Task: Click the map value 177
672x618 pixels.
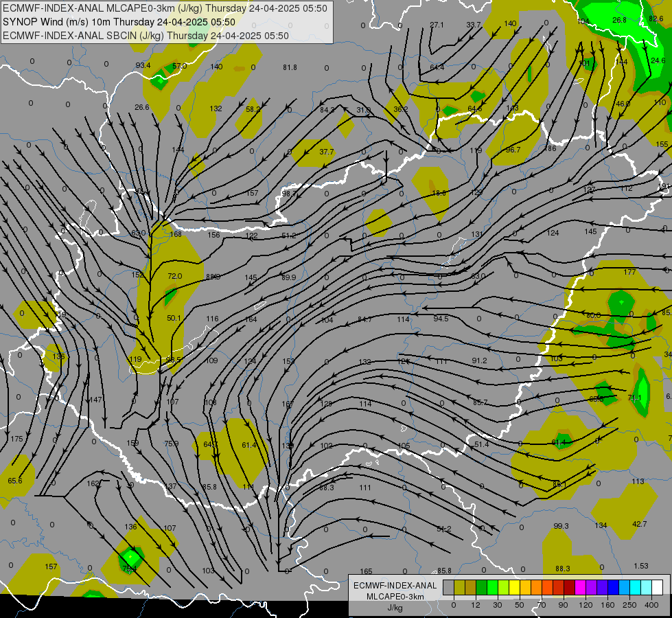Action: pos(629,272)
